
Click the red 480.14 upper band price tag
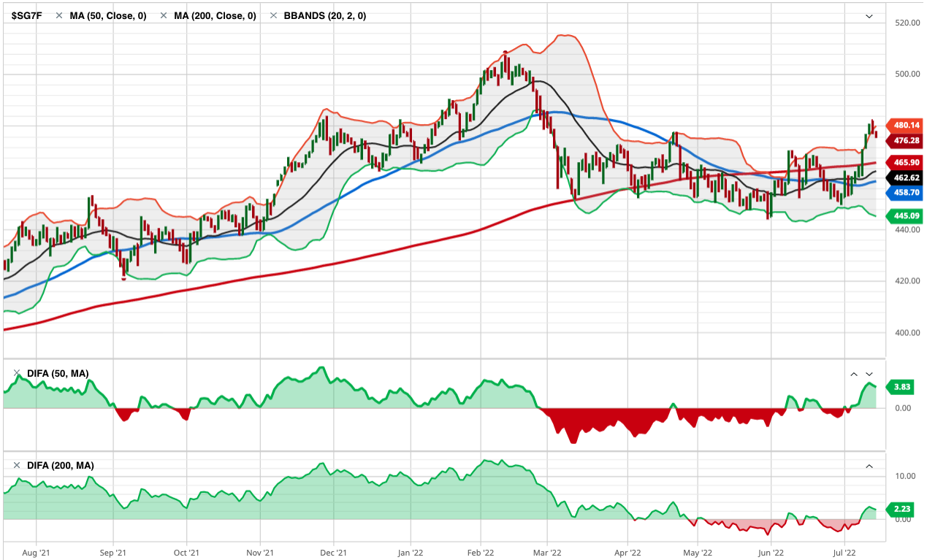(906, 125)
